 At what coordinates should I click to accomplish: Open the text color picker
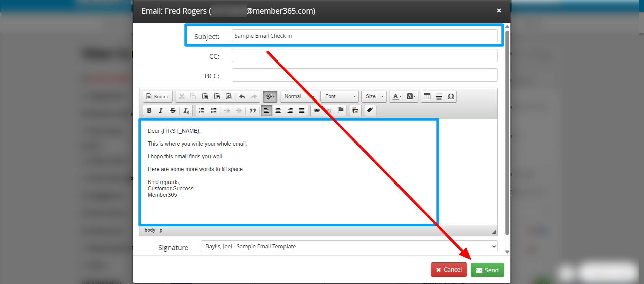click(397, 96)
